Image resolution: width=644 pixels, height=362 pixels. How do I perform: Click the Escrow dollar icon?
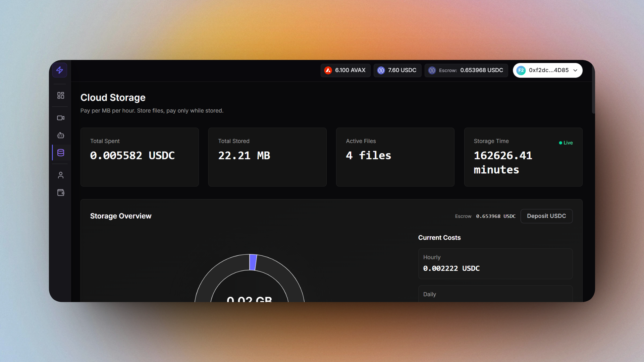(432, 70)
